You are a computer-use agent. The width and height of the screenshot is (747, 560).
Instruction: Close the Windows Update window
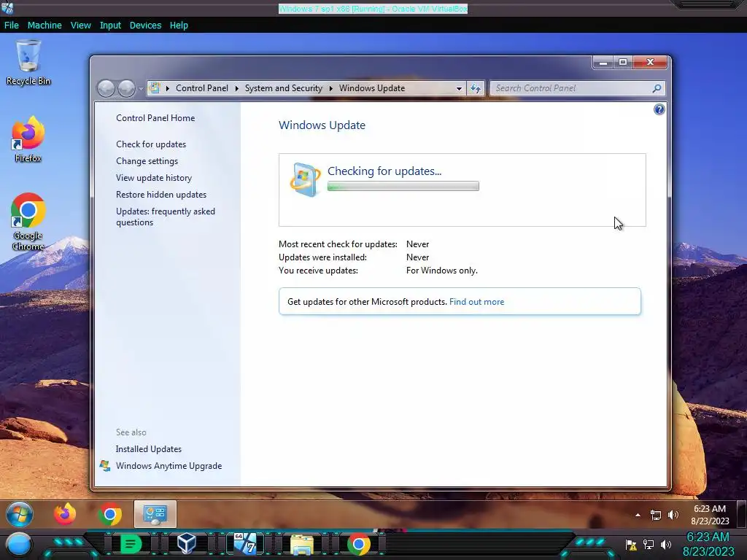(x=650, y=63)
